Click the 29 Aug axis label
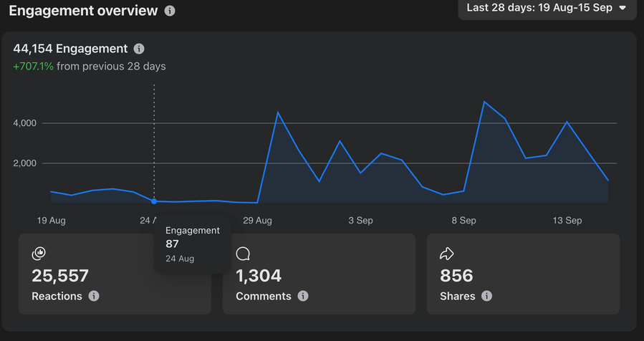644x341 pixels. click(257, 221)
